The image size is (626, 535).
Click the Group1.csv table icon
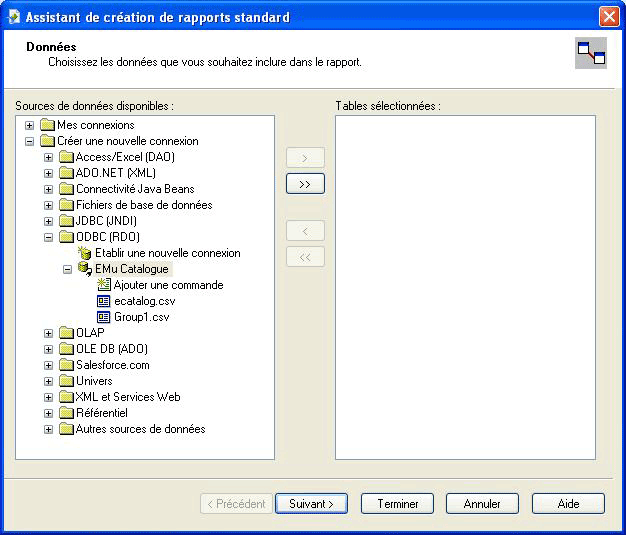point(104,317)
